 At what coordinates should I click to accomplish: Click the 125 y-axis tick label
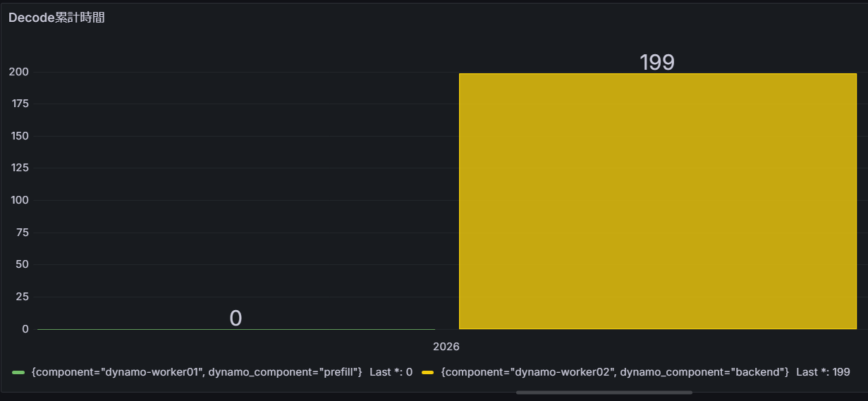click(19, 168)
